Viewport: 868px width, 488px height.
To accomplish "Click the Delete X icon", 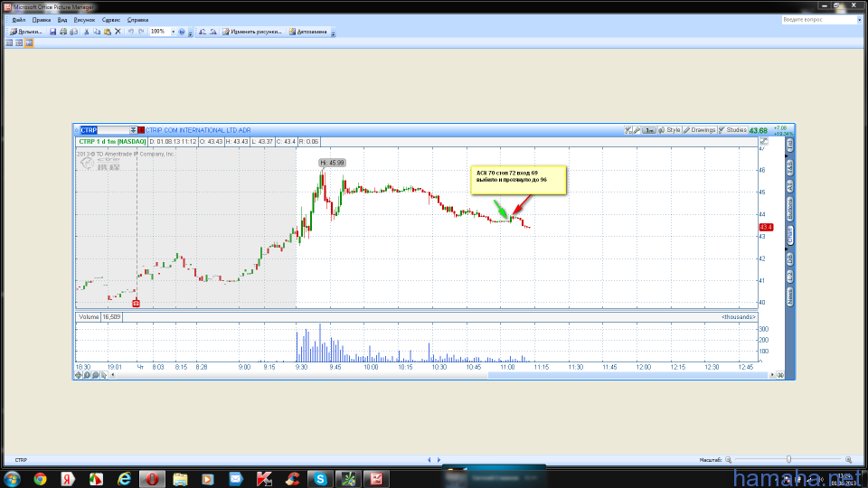I will (x=118, y=33).
